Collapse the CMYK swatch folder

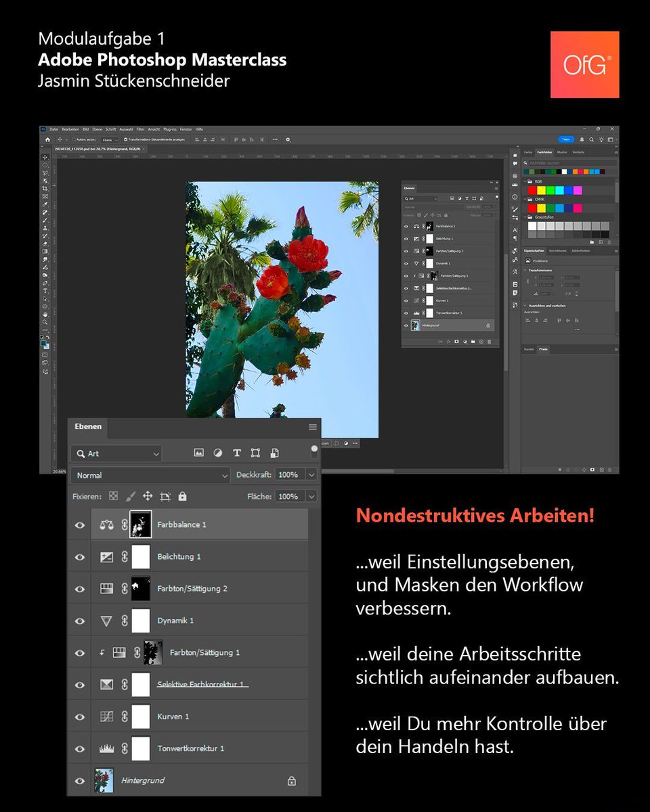point(525,200)
